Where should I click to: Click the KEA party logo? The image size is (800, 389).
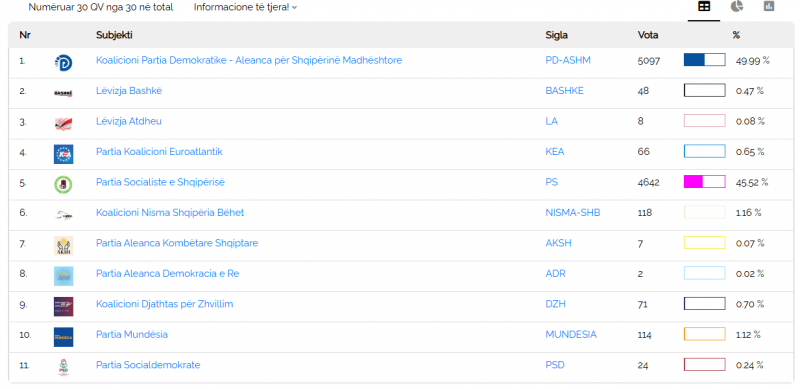click(63, 154)
